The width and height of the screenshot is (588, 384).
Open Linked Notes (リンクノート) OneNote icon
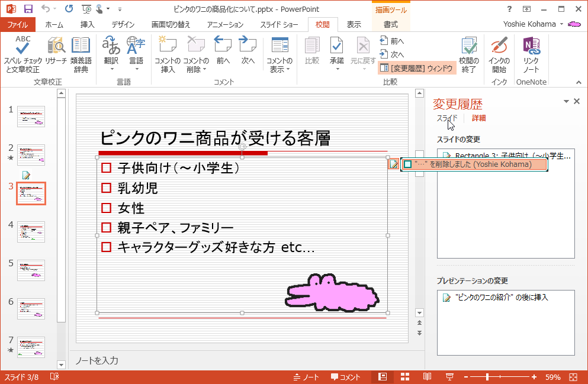pyautogui.click(x=531, y=46)
